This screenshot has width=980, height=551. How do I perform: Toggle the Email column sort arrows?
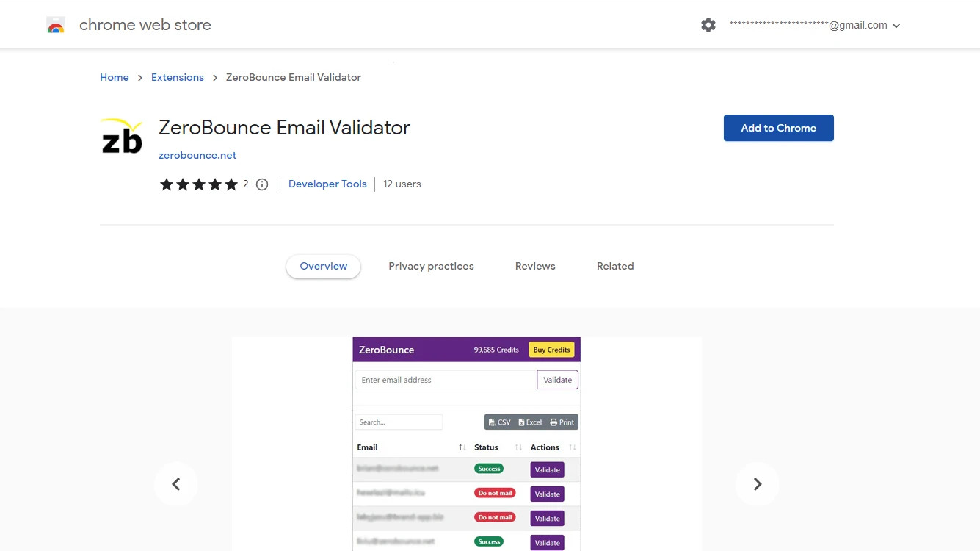(x=462, y=447)
